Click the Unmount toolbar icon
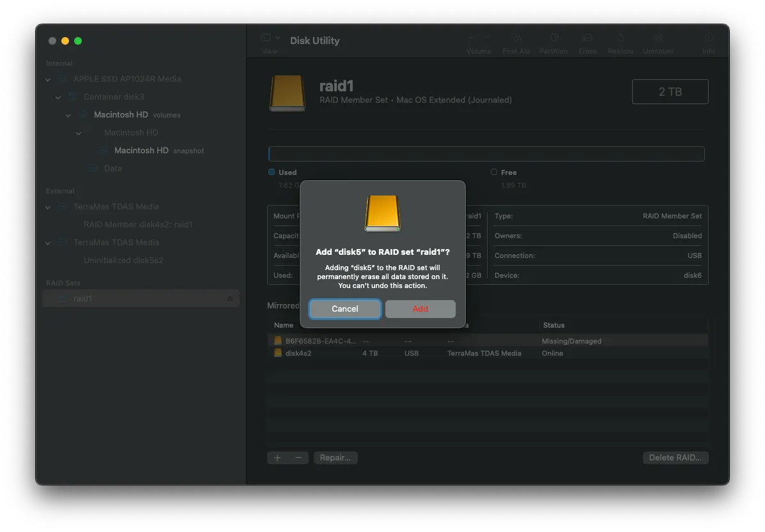This screenshot has height=532, width=765. (x=658, y=38)
